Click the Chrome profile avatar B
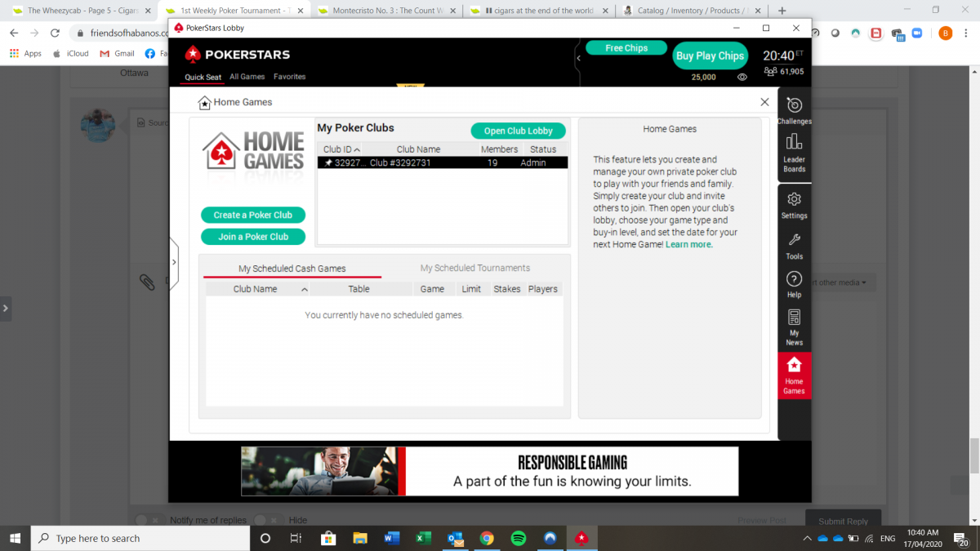The image size is (980, 551). 945,33
